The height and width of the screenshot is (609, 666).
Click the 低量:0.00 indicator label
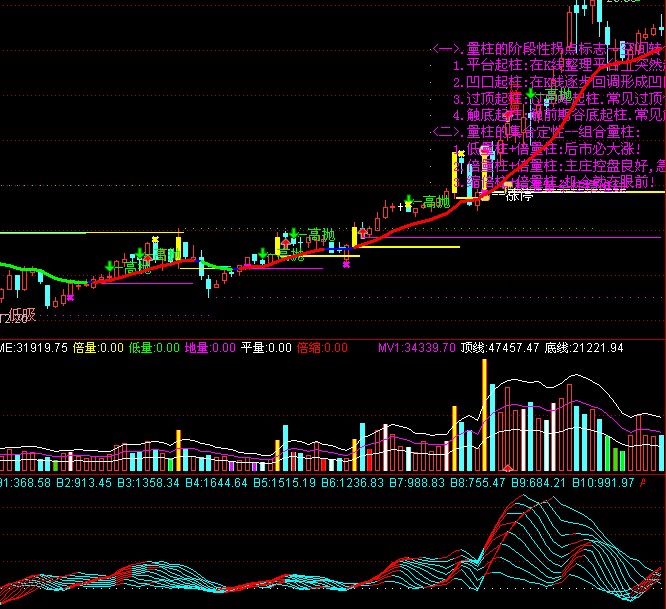pos(154,348)
